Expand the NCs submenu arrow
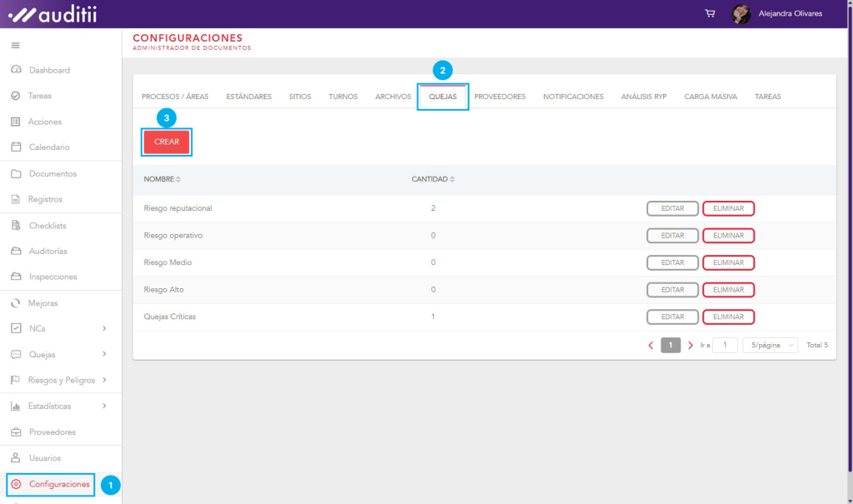This screenshot has width=853, height=504. (x=104, y=328)
